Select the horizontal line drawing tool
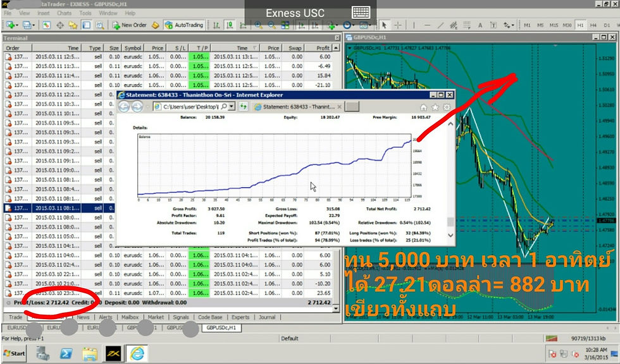Image resolution: width=620 pixels, height=364 pixels. point(427,25)
